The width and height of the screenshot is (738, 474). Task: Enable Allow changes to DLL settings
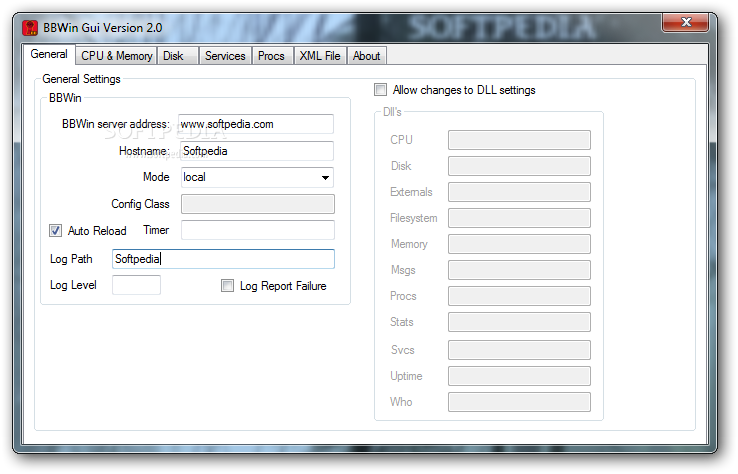[380, 89]
